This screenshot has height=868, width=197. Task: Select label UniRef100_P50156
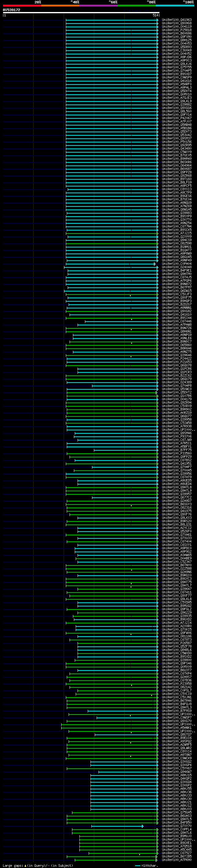tap(176, 142)
